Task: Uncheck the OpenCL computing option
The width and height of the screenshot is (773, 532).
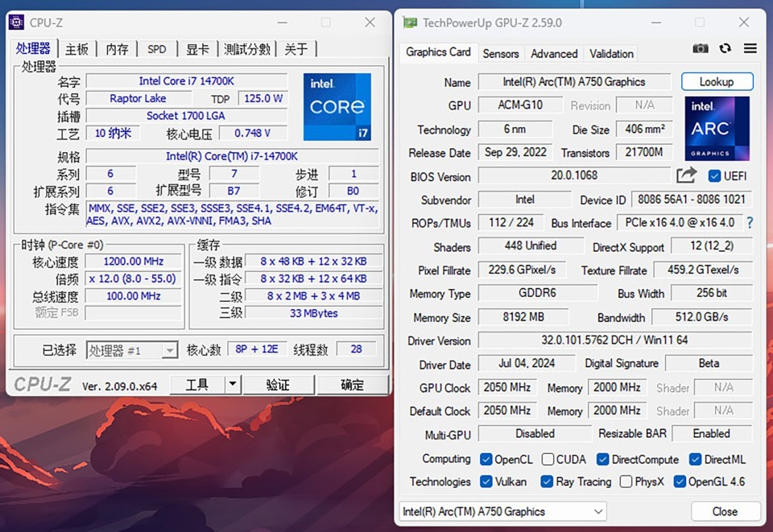Action: coord(485,459)
